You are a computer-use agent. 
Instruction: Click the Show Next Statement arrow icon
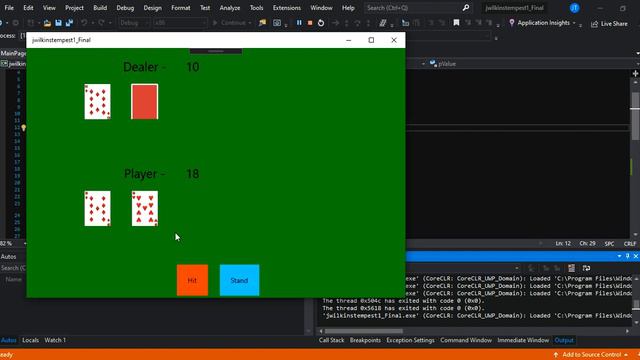pos(335,23)
